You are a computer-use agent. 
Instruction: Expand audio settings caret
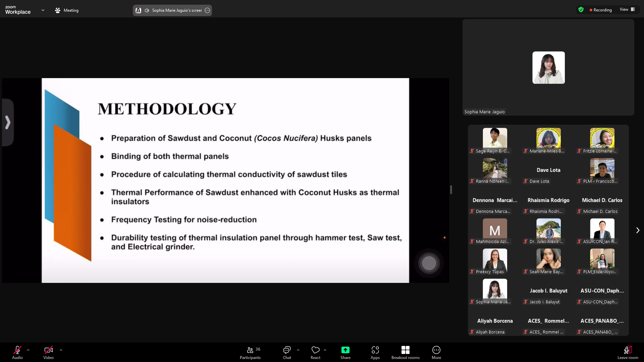click(28, 350)
